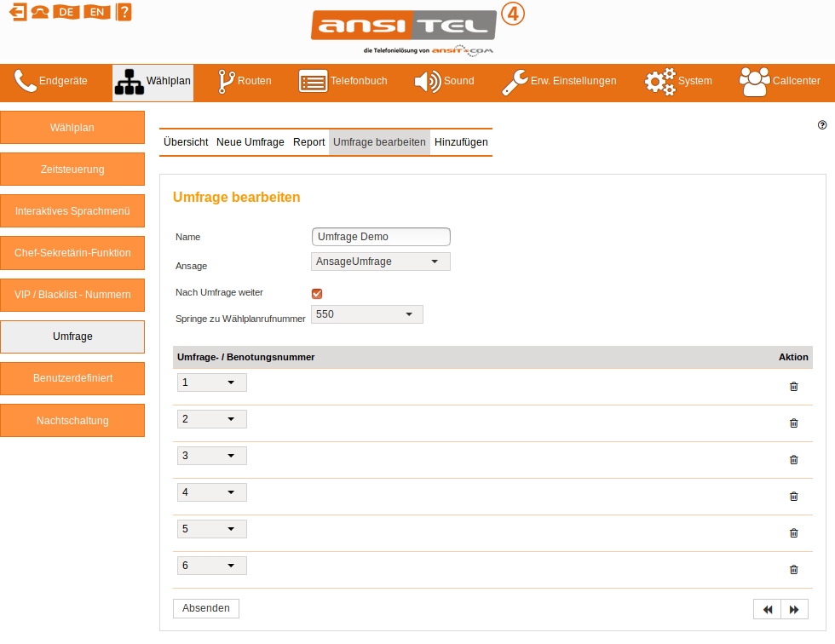This screenshot has width=835, height=644.
Task: Delete survey rating number 4 row
Action: pos(793,496)
